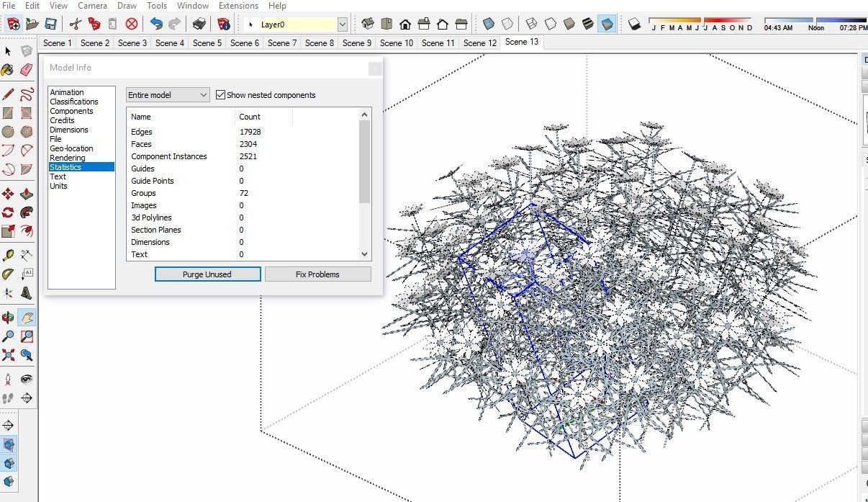The image size is (868, 502).
Task: Select the Edges statistics row
Action: pyautogui.click(x=243, y=132)
